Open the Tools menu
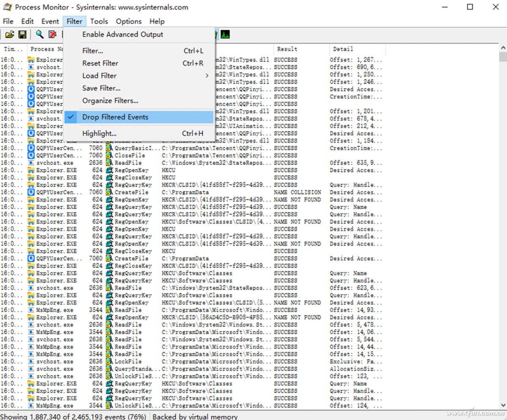Viewport: 507px width, 420px height. click(x=99, y=21)
